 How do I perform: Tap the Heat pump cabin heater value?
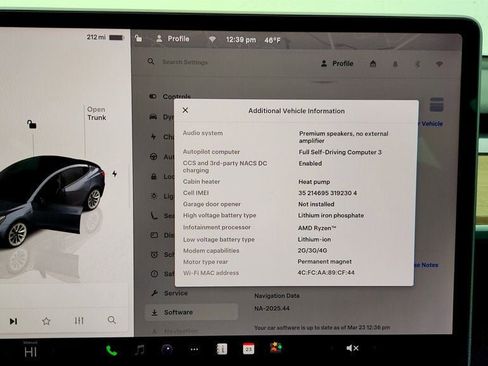[x=314, y=182]
